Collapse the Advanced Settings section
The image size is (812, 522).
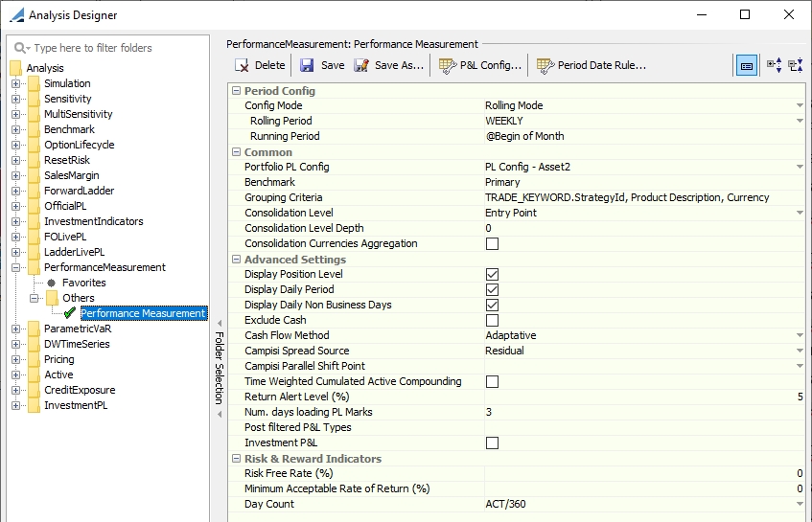236,260
